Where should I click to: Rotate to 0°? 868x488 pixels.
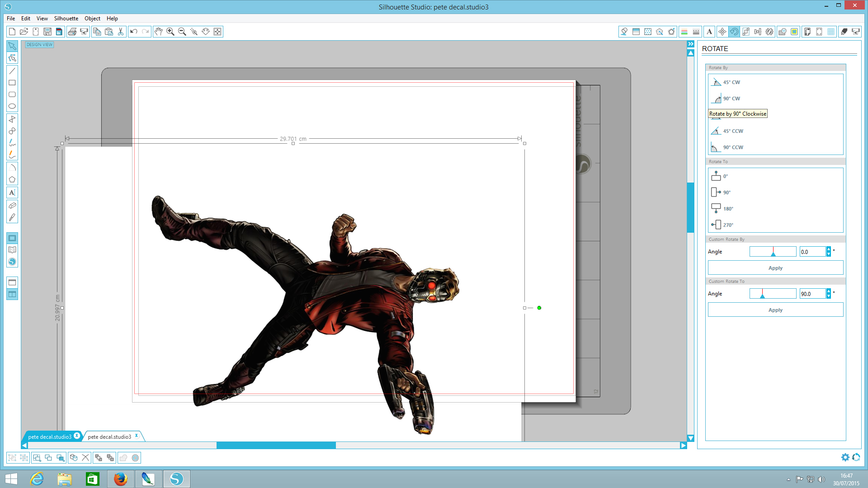pyautogui.click(x=720, y=176)
